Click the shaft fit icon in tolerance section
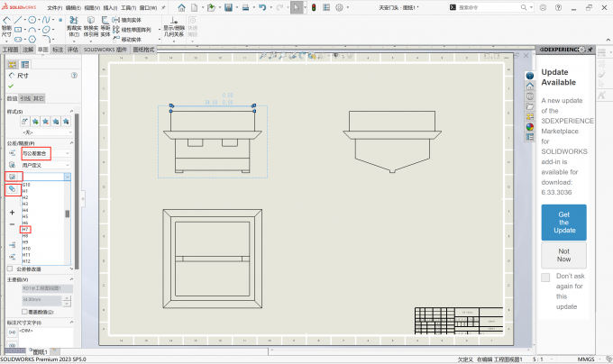This screenshot has height=364, width=613. tap(12, 189)
